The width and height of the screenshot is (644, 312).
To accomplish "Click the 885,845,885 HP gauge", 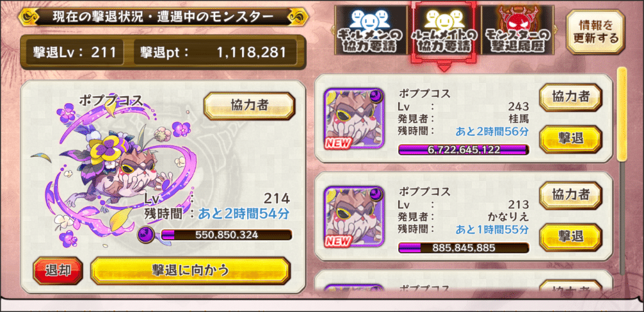I will (464, 248).
